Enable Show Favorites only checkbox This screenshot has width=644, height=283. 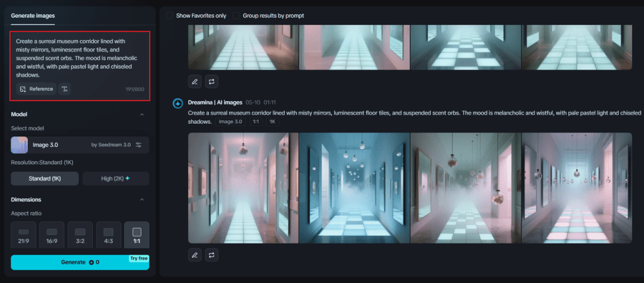point(170,15)
